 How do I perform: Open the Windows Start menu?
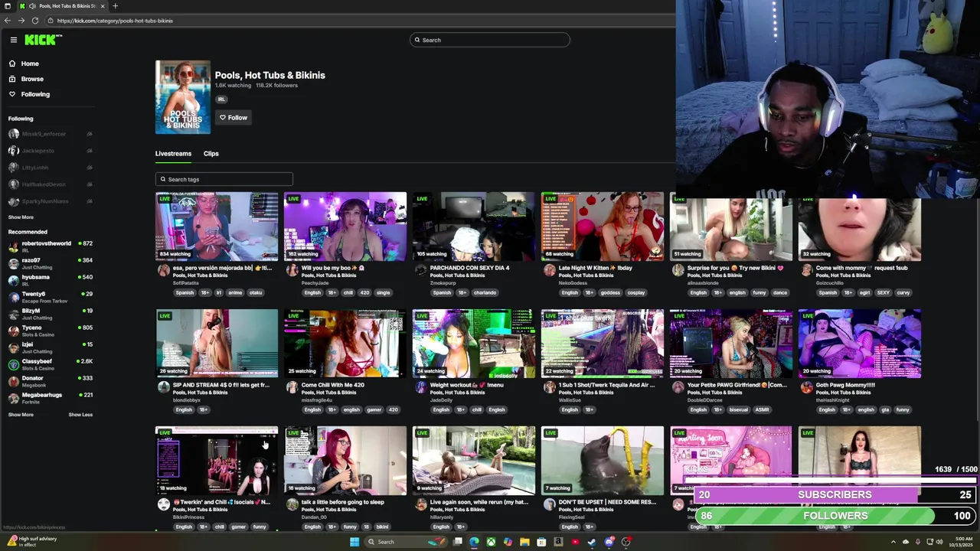tap(354, 542)
